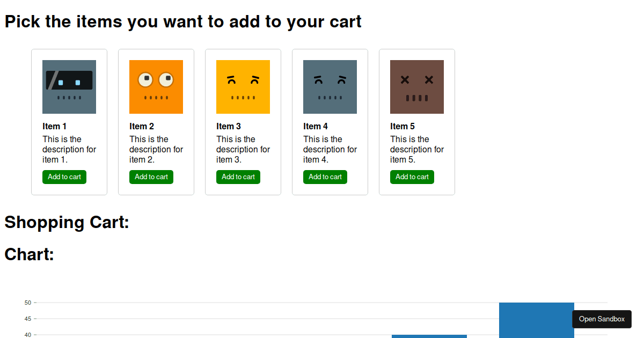Click the Chart heading

tap(30, 254)
